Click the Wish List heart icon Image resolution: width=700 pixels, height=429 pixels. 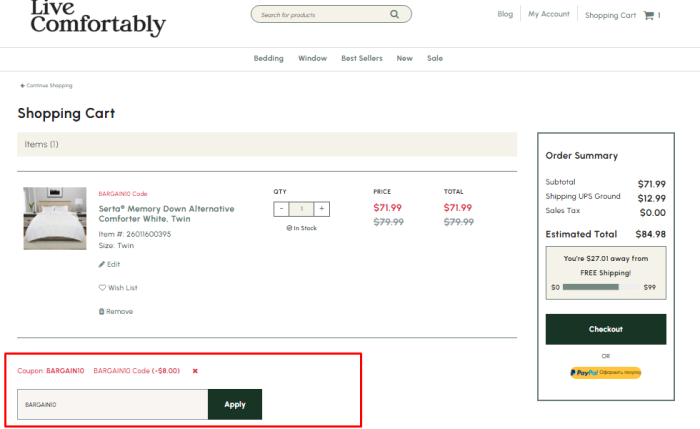[102, 287]
